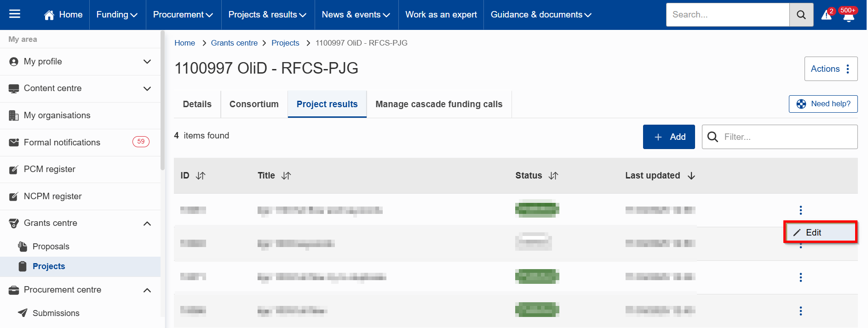This screenshot has height=328, width=868.
Task: Click the My organisations building icon
Action: pos(14,115)
